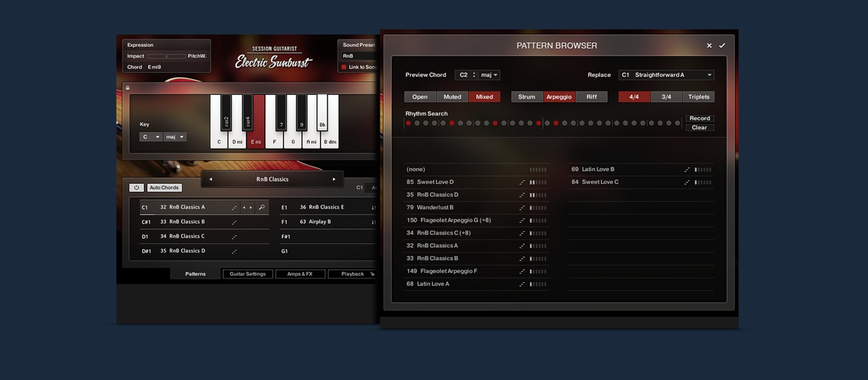Screen dimensions: 868x380
Task: Expand the Replace pattern slot dropdown
Action: (709, 75)
